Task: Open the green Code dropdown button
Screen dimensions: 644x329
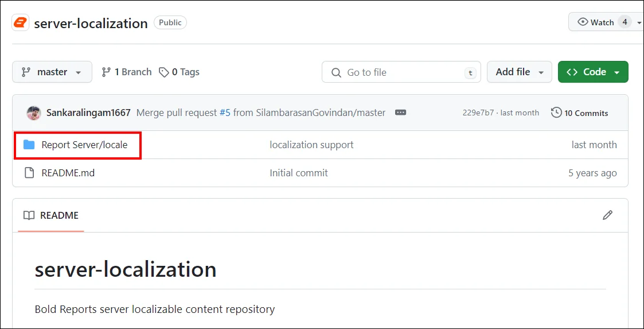Action: point(593,72)
